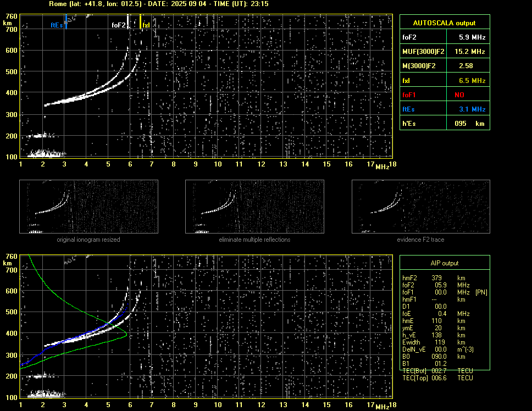The image size is (532, 411).
Task: Click the 'evidence F2 trace' caption
Action: tap(420, 240)
